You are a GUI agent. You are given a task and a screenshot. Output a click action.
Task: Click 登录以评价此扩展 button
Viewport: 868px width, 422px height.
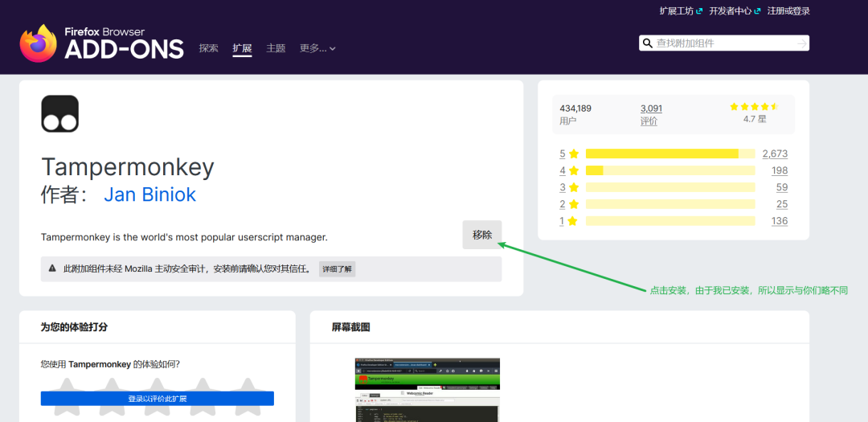[158, 399]
